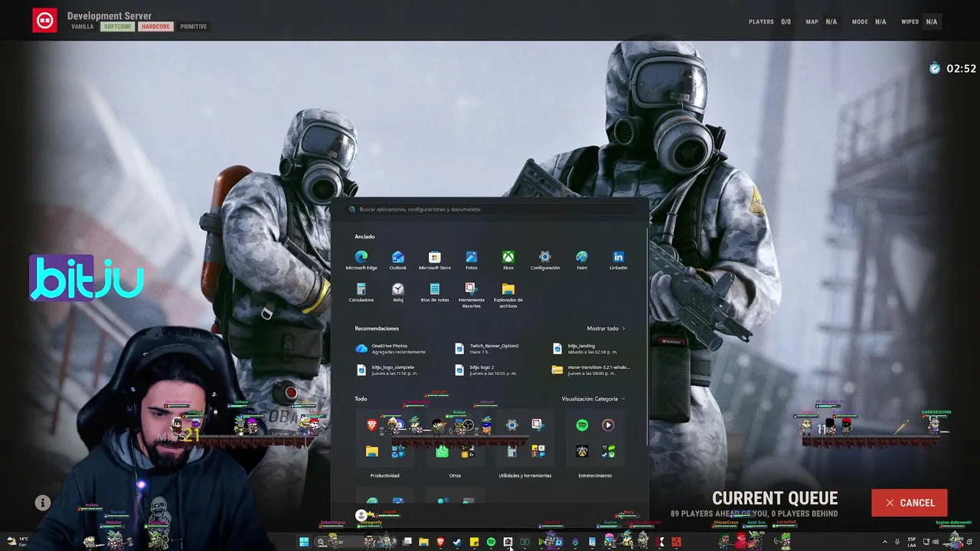
Task: Open Spotify in the Entretenimiento group
Action: (582, 425)
